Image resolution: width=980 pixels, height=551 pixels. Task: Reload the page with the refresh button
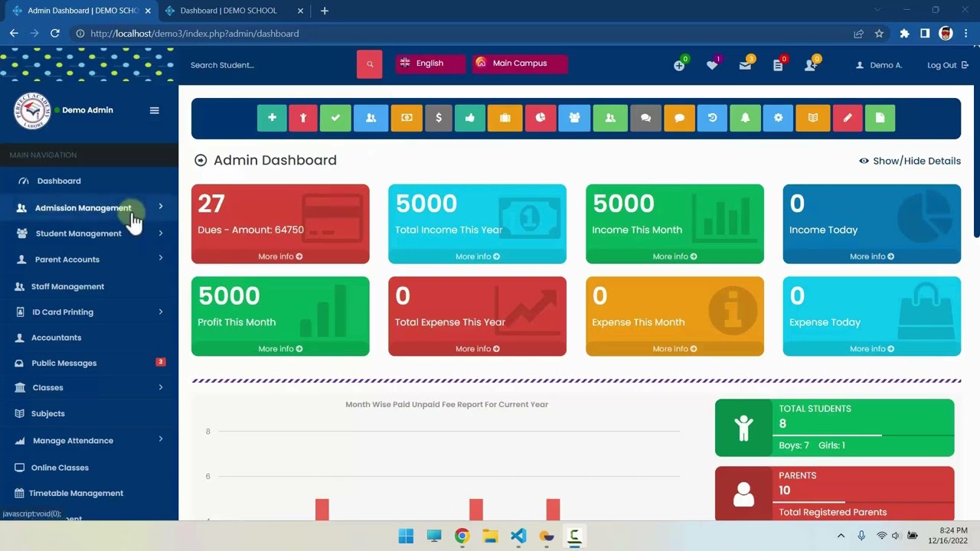pyautogui.click(x=55, y=34)
